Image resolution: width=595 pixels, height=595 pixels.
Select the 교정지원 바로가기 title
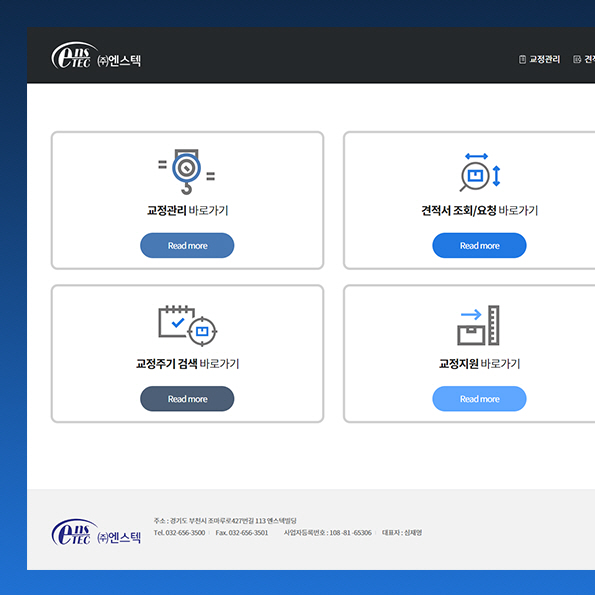479,364
